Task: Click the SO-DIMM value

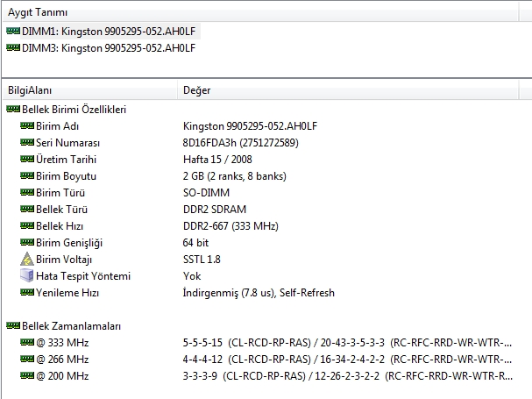Action: click(206, 193)
